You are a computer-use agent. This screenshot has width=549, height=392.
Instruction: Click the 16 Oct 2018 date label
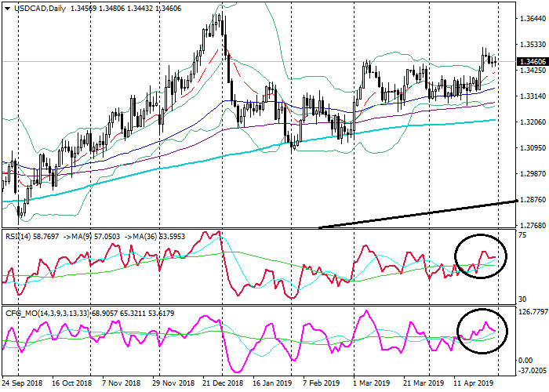pyautogui.click(x=72, y=384)
